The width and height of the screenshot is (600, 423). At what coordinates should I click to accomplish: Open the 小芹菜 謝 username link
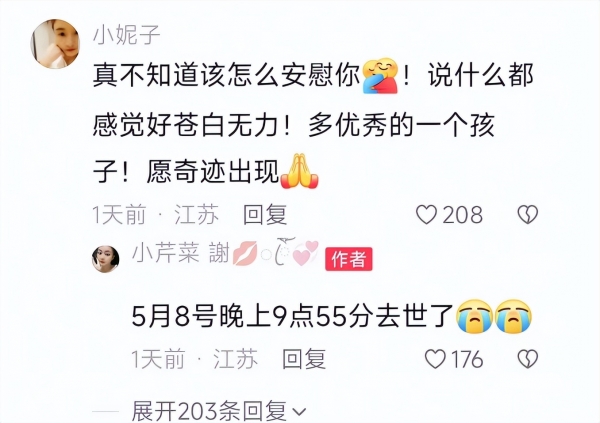(x=181, y=253)
